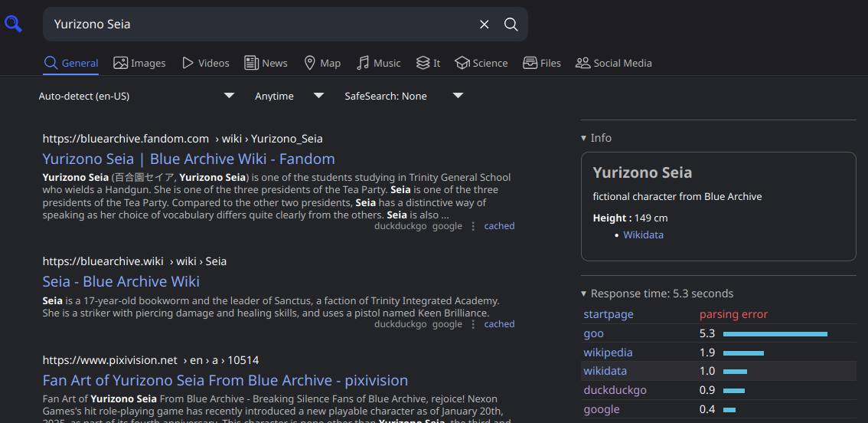Open Fan Art of Yurizono Seia pixivision result

click(x=225, y=380)
